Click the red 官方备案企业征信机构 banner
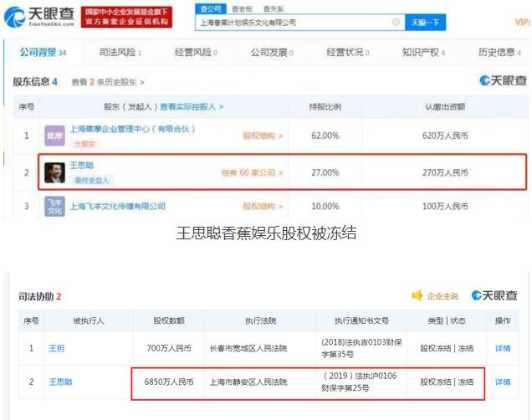 point(126,17)
